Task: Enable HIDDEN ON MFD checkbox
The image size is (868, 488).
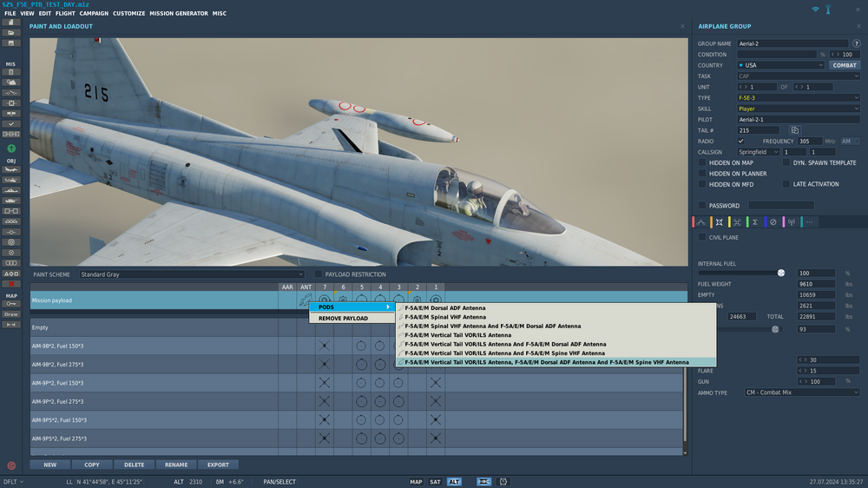Action: tap(702, 184)
